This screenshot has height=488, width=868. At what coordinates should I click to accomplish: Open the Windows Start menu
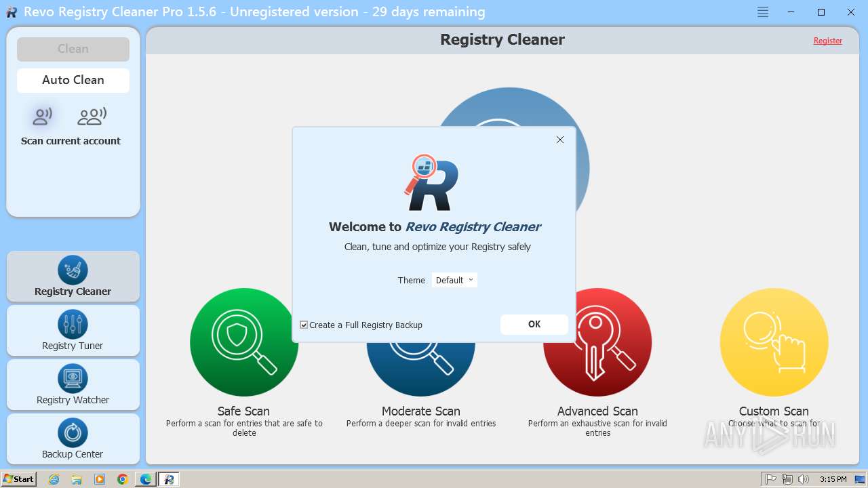pos(19,479)
